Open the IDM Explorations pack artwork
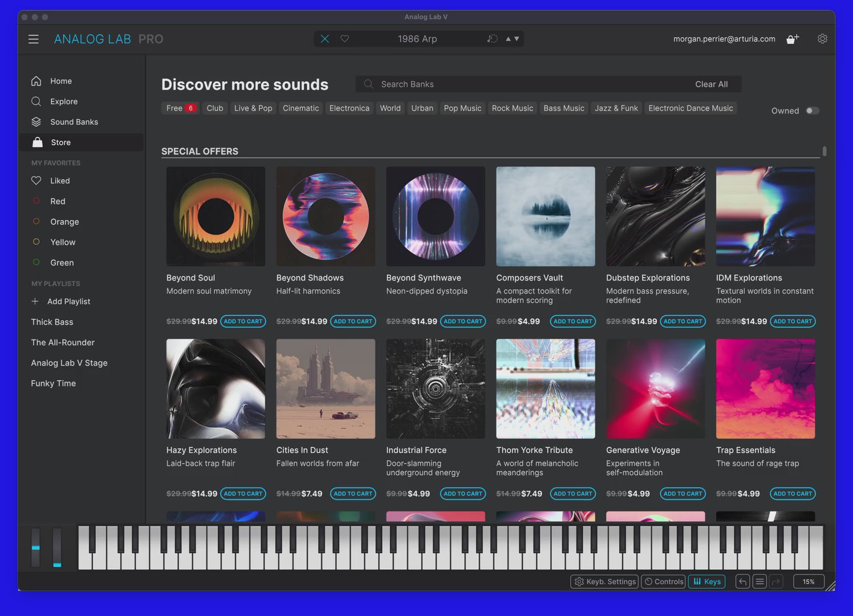Screen dimensions: 853x616 point(766,216)
